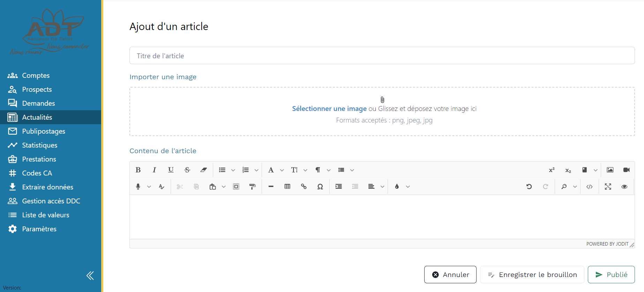Image resolution: width=644 pixels, height=292 pixels.
Task: Open paragraph format dropdown arrow
Action: pyautogui.click(x=329, y=170)
